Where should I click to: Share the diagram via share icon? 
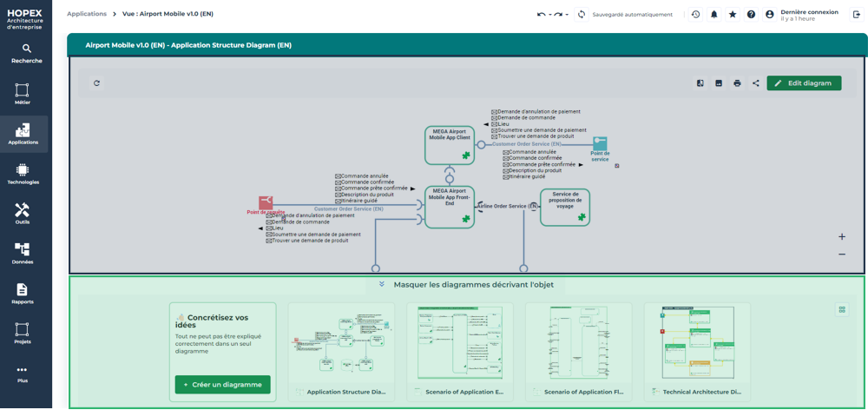[755, 83]
